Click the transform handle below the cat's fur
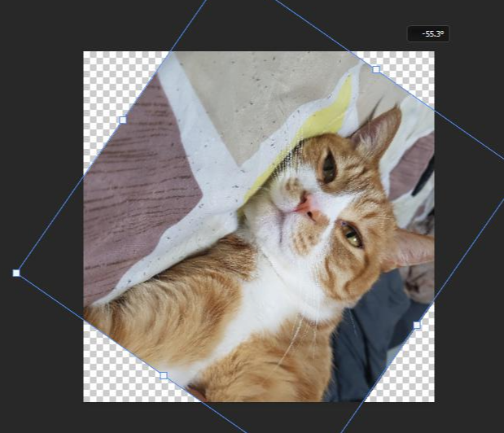This screenshot has width=504, height=433. (164, 375)
